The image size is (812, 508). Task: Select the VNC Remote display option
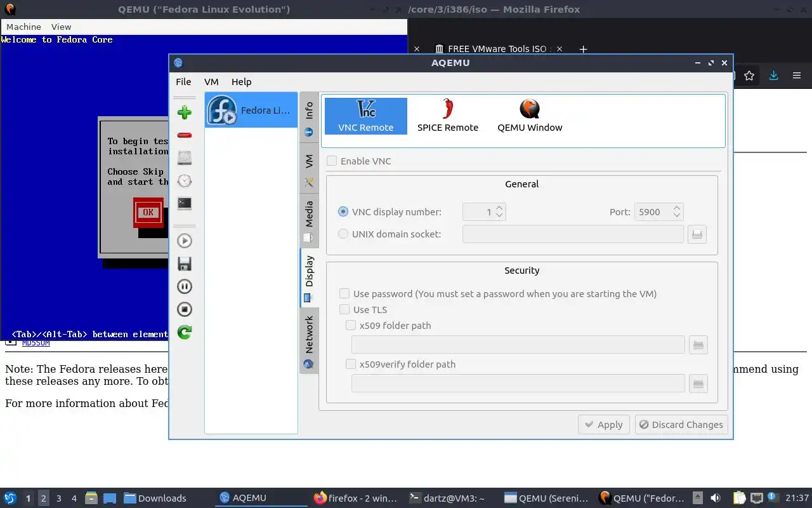click(x=366, y=116)
